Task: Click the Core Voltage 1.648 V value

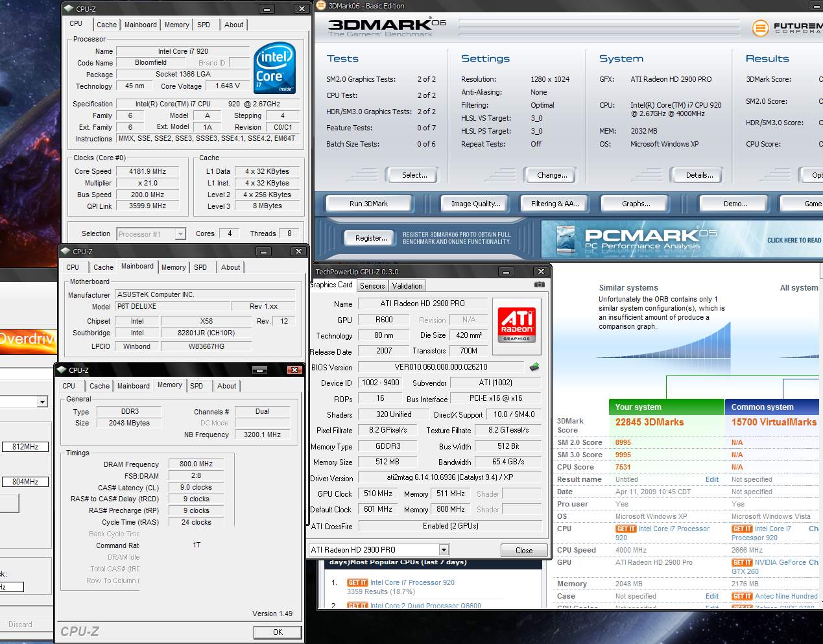Action: click(x=228, y=86)
